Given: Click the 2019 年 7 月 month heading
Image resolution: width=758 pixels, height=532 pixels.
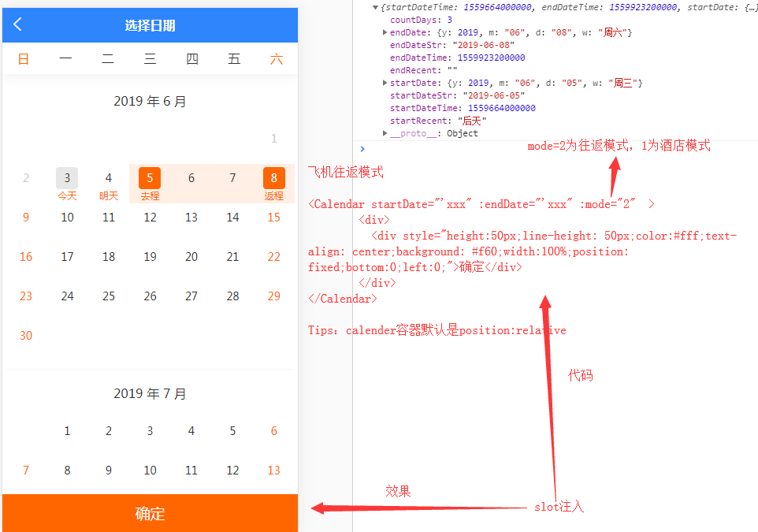Looking at the screenshot, I should (x=150, y=394).
